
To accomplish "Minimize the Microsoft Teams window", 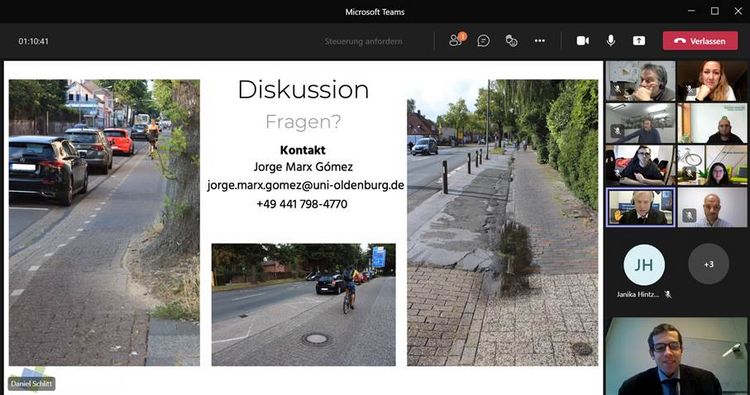I will (x=691, y=11).
